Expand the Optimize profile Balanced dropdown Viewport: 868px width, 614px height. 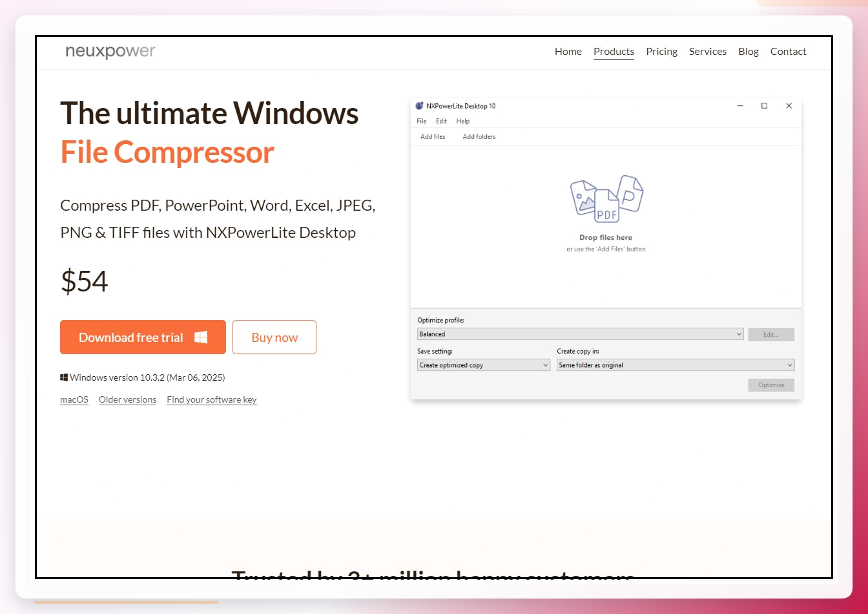pyautogui.click(x=581, y=334)
